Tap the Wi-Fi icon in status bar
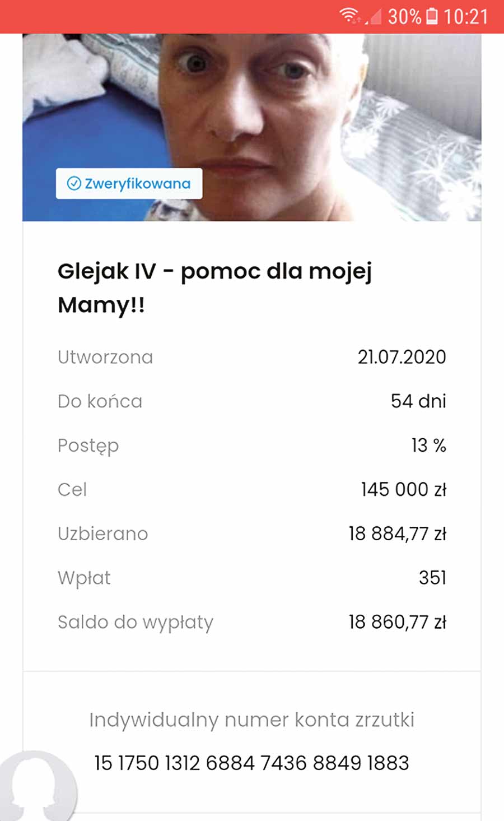504x821 pixels. [350, 16]
